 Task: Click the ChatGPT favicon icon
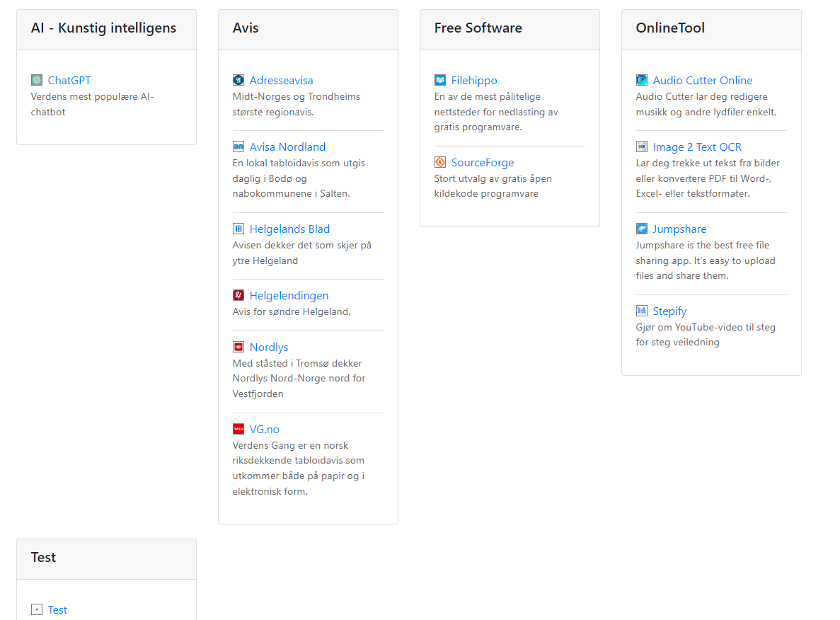pos(36,81)
